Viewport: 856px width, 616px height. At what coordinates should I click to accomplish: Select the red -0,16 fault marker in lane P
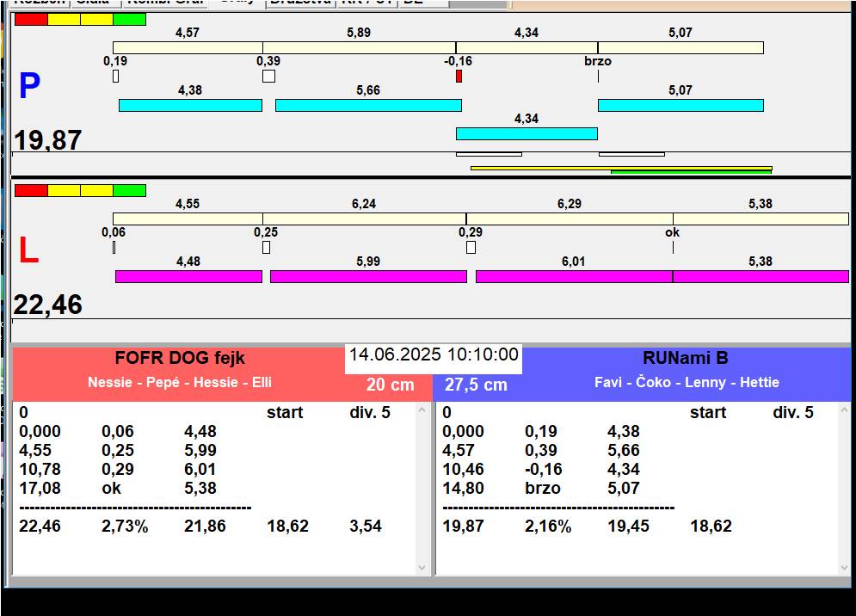pos(459,76)
